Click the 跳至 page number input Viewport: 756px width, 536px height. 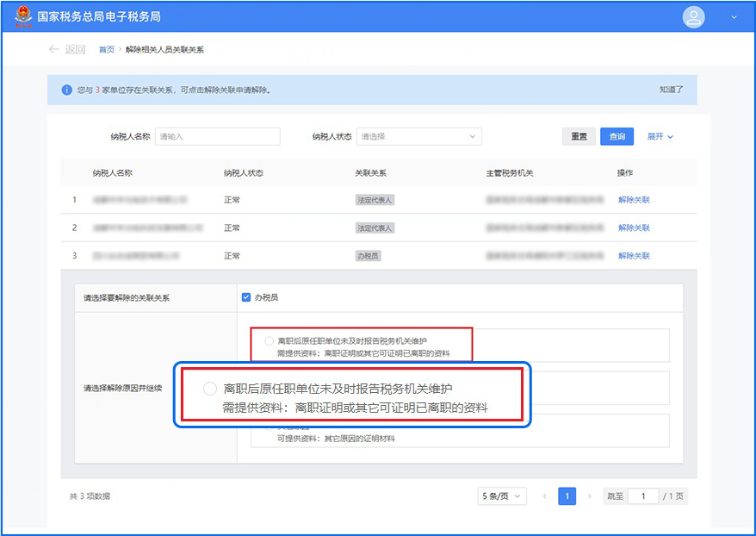[x=642, y=496]
